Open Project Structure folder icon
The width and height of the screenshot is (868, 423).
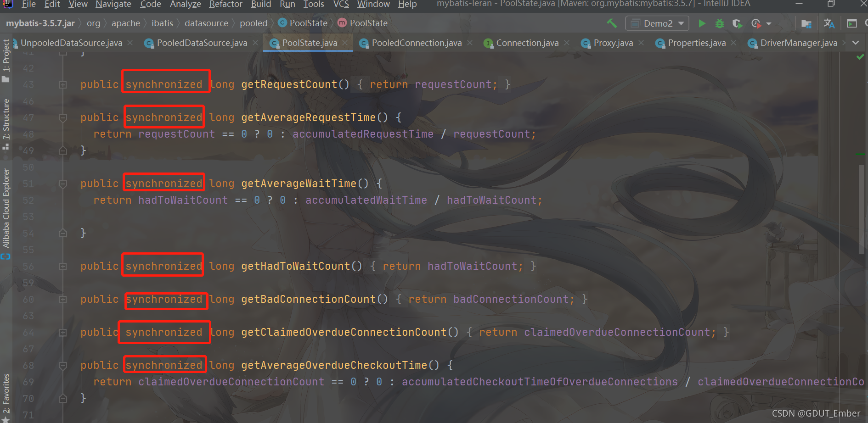pyautogui.click(x=806, y=23)
